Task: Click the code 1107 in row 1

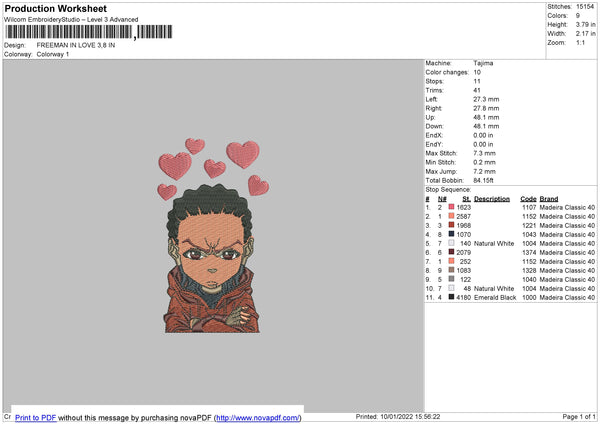Action: [x=529, y=207]
